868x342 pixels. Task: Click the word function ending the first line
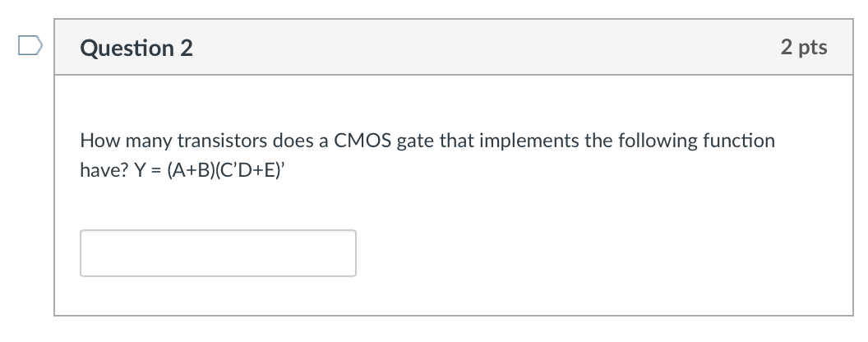coord(739,141)
